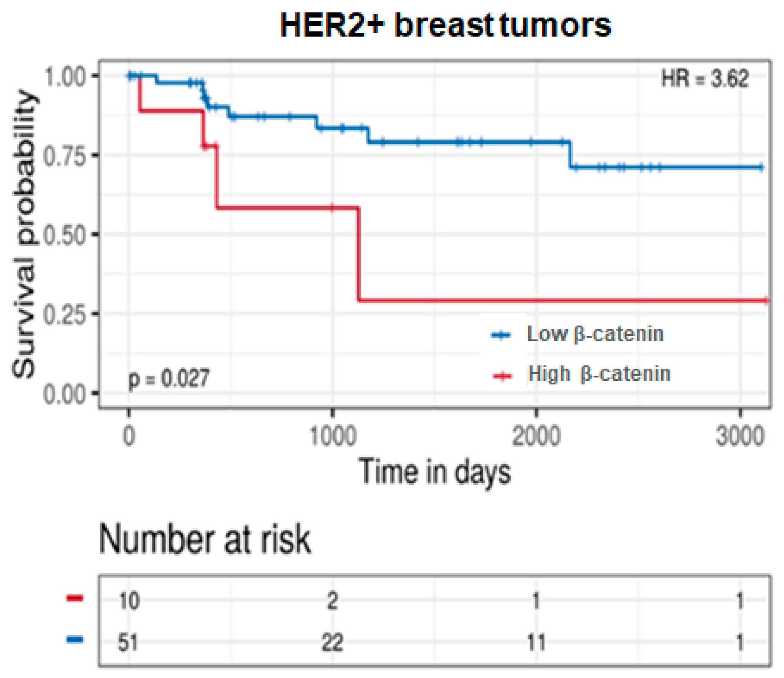This screenshot has height=678, width=784.
Task: Click the "Survival probability" y-axis title
Action: 24,234
